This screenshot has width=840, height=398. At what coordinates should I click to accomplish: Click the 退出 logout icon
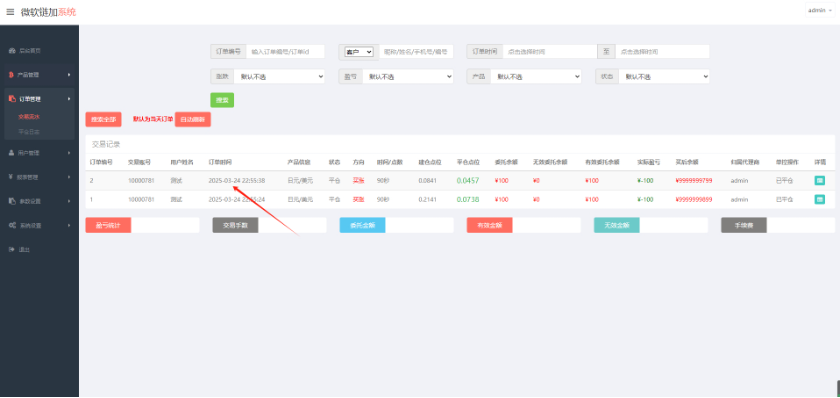pos(12,250)
